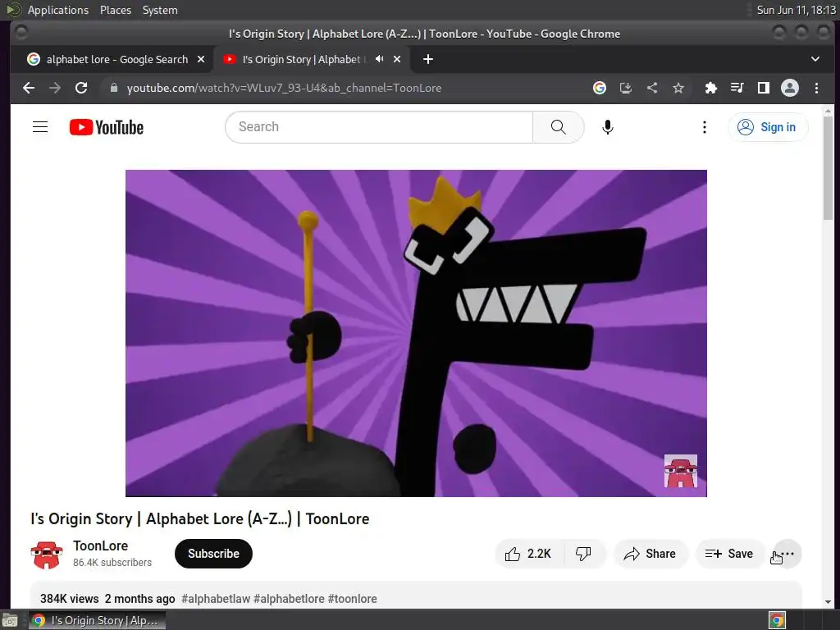The height and width of the screenshot is (630, 840).
Task: Toggle the Chrome side panel
Action: click(x=764, y=88)
